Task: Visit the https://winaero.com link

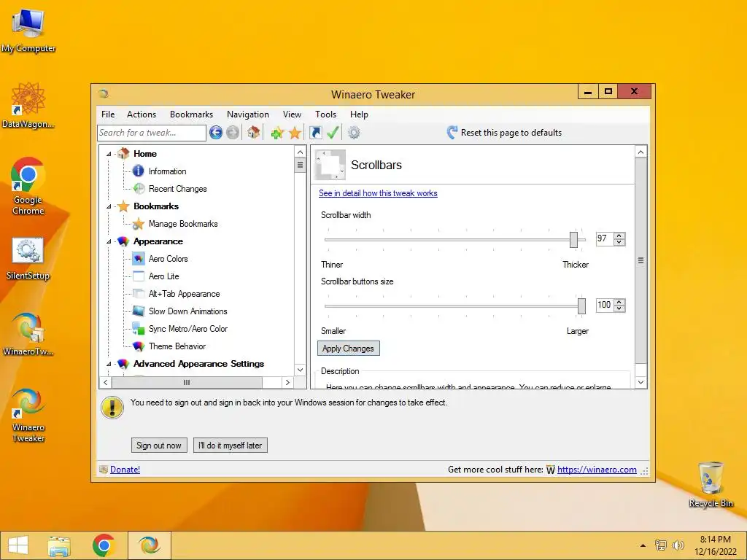Action: pos(597,470)
